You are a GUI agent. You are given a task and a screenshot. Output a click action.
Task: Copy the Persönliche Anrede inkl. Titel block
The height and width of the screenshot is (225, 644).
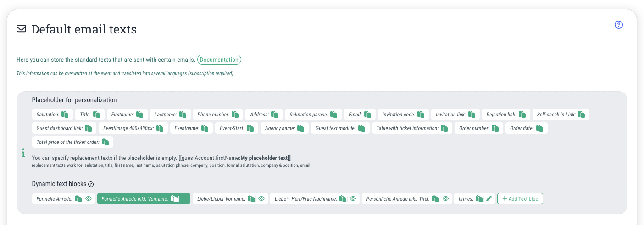[x=435, y=199]
